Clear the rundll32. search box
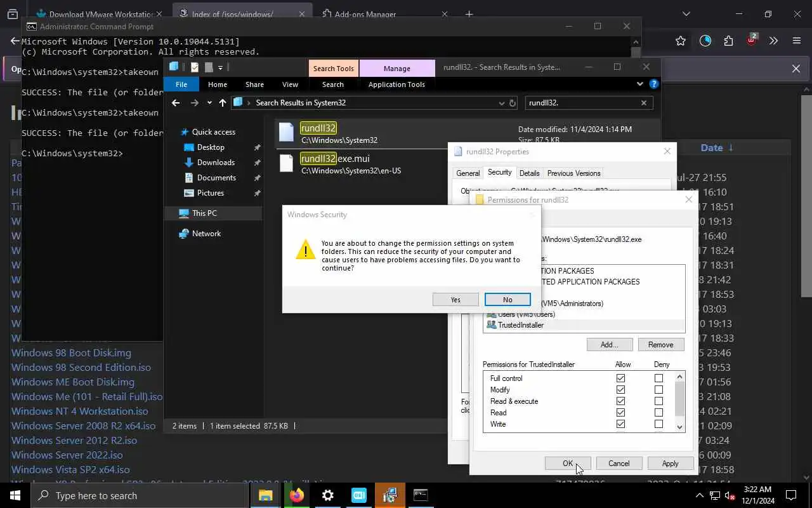The image size is (812, 508). pos(643,103)
